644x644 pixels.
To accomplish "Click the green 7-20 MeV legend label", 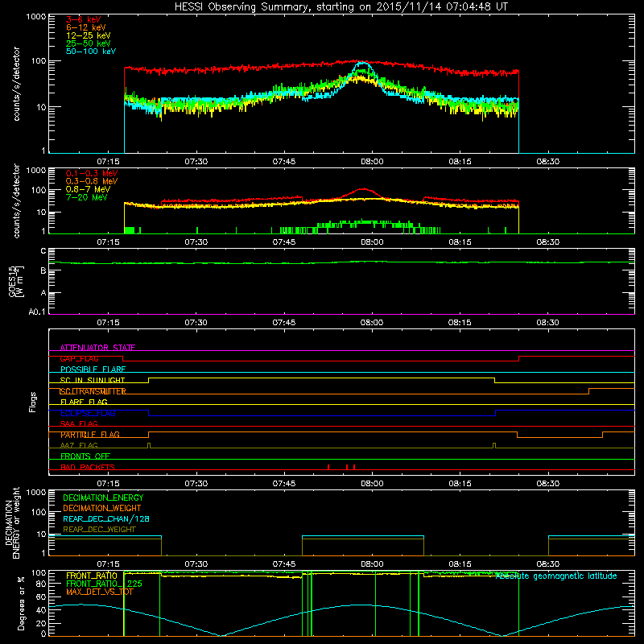I will point(86,197).
